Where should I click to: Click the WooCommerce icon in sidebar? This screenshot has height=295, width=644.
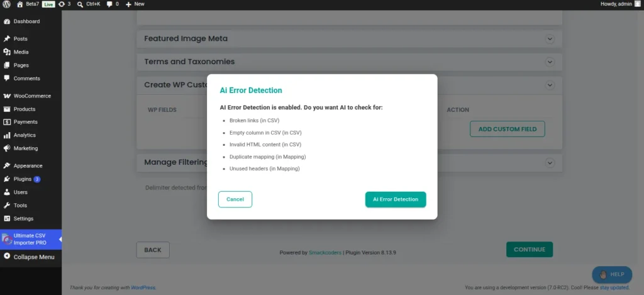click(x=6, y=96)
